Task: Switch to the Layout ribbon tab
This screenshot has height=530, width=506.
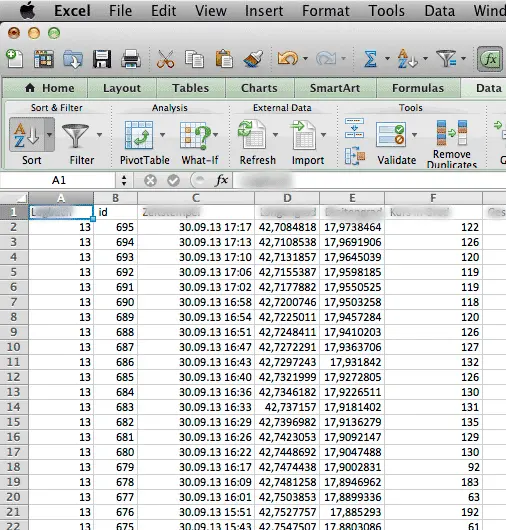Action: tap(122, 88)
